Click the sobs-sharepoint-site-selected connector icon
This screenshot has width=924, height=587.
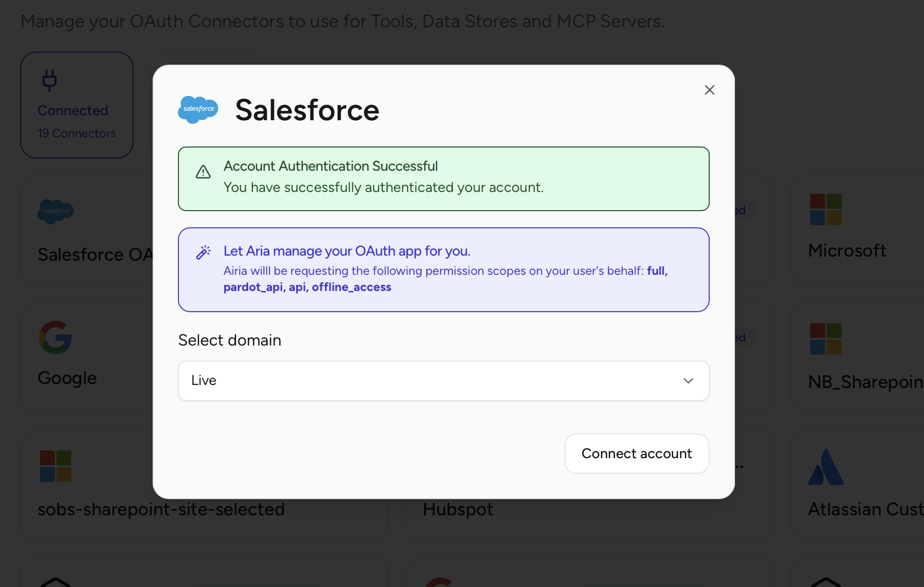click(x=56, y=466)
